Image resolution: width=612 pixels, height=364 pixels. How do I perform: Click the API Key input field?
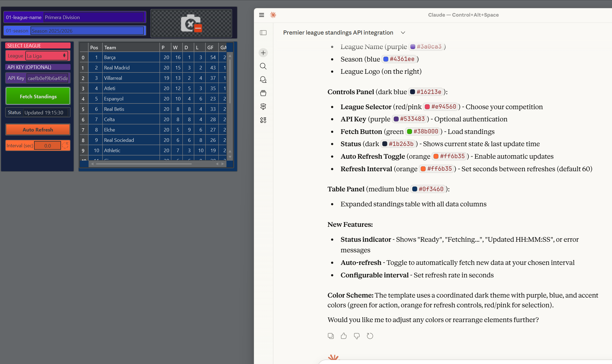tap(47, 78)
